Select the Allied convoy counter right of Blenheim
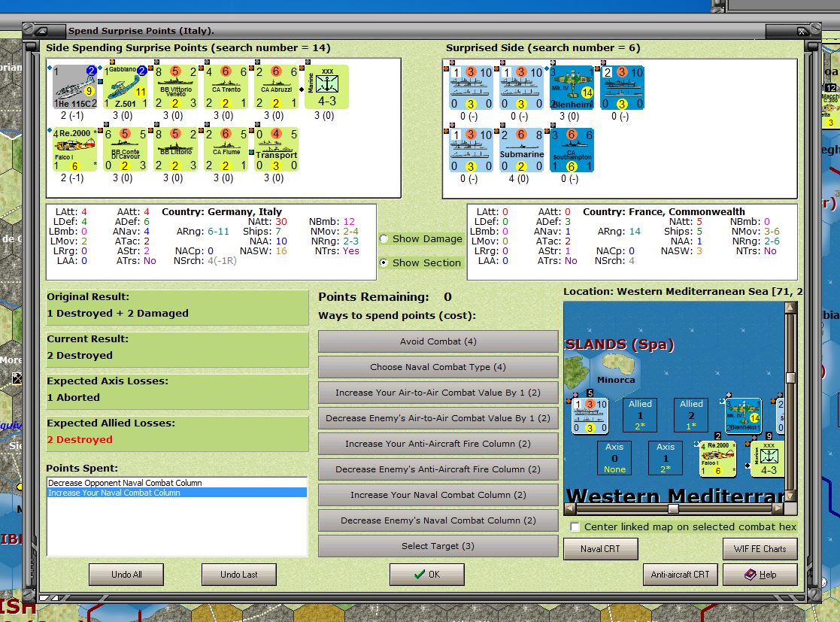This screenshot has height=622, width=840. click(x=623, y=87)
